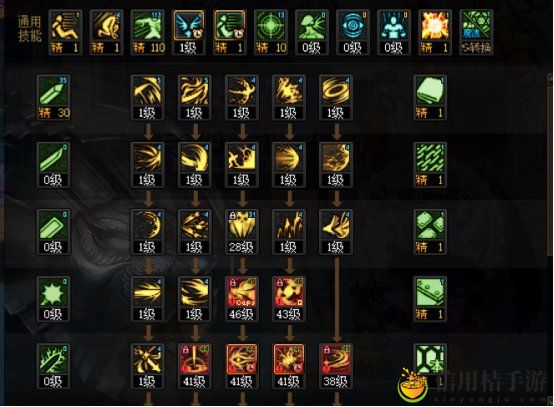The width and height of the screenshot is (554, 407).
Task: Select the blue winged skill at 1级
Action: click(x=189, y=32)
